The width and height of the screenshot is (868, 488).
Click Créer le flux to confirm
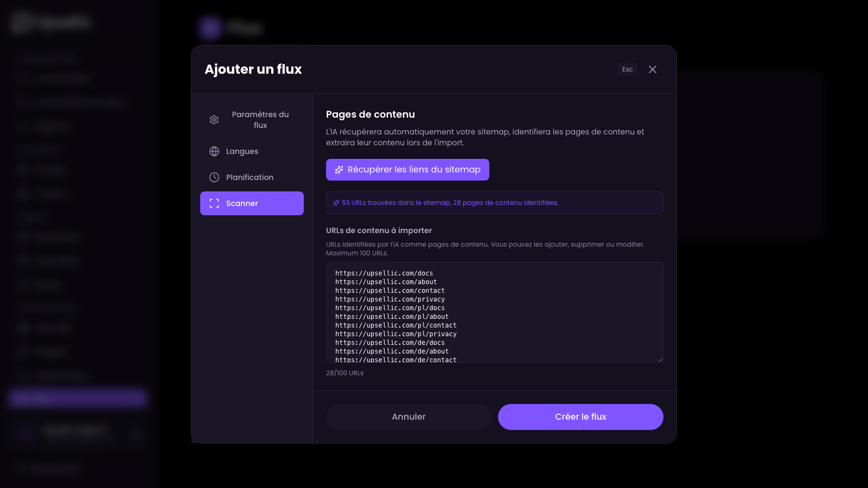coord(580,416)
